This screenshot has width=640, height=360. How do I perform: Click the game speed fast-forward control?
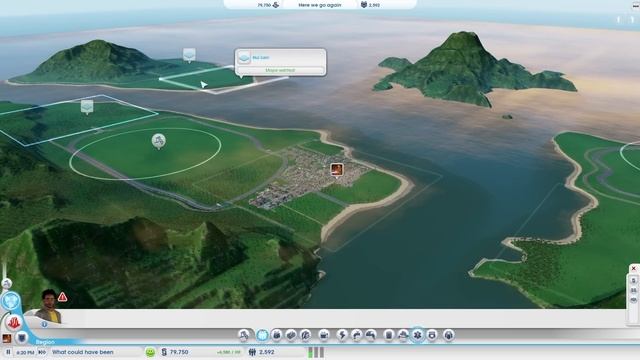point(42,352)
